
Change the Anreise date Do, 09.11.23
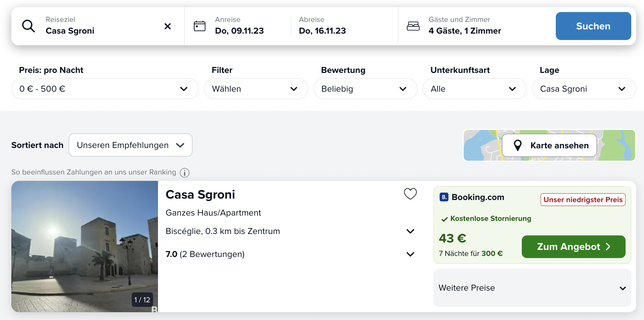pyautogui.click(x=239, y=26)
